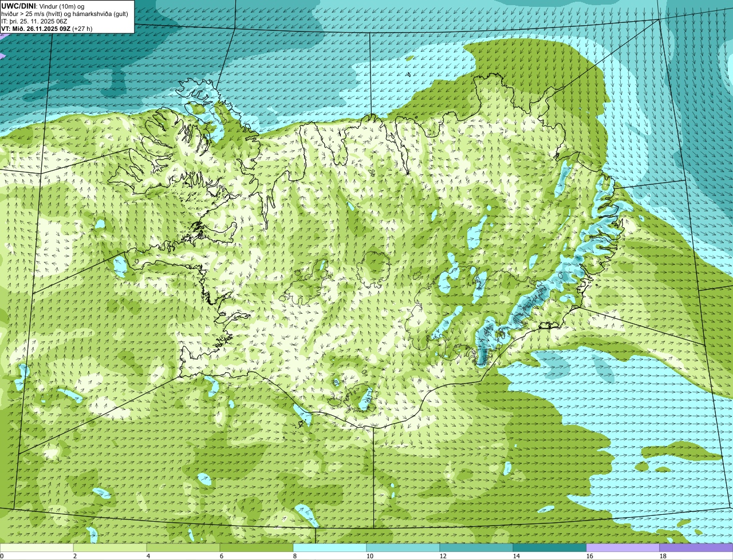Click the light cyan 8–10 m/s legend swatch
This screenshot has height=560, width=733.
click(x=330, y=548)
